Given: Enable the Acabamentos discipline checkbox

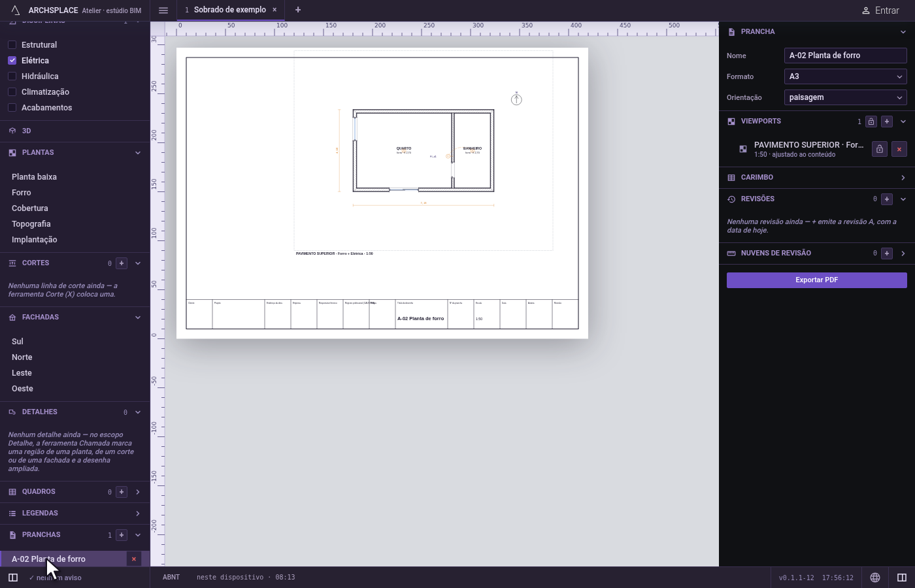Looking at the screenshot, I should click(x=12, y=108).
